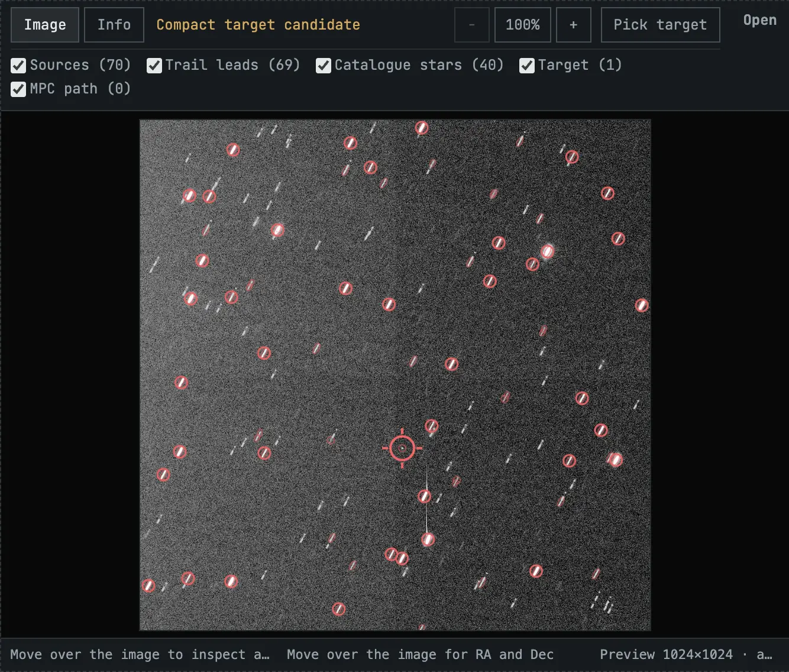Toggle the Trail leads (69) checkbox
Screen dimensions: 789x672
point(154,65)
